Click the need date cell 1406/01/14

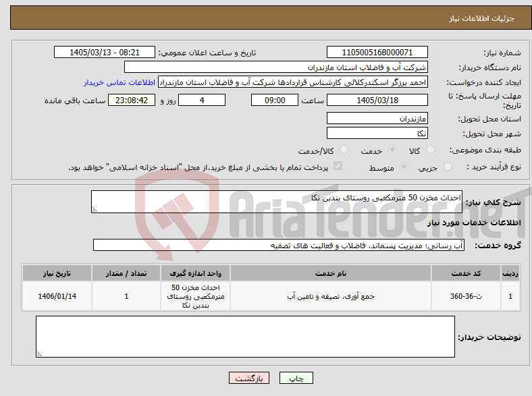click(57, 296)
